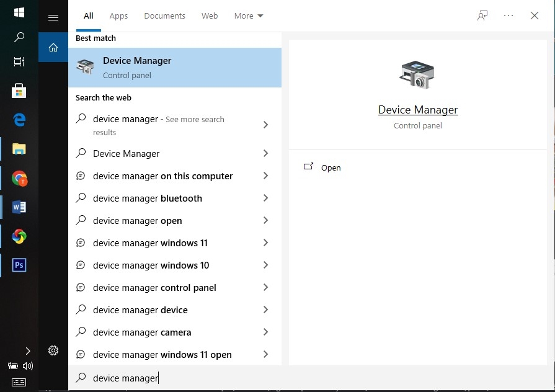Screen dimensions: 555x392
Task: Select 'device manager - See more search results'
Action: point(175,125)
